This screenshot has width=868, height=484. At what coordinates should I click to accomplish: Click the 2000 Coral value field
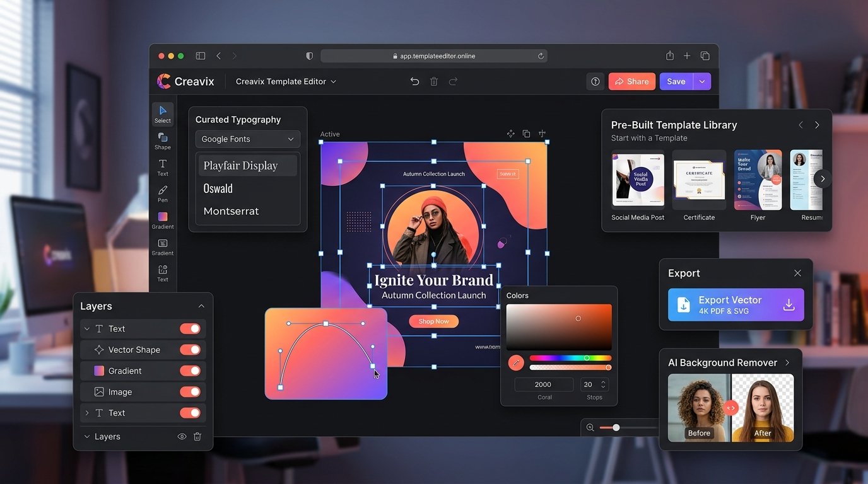pyautogui.click(x=544, y=384)
